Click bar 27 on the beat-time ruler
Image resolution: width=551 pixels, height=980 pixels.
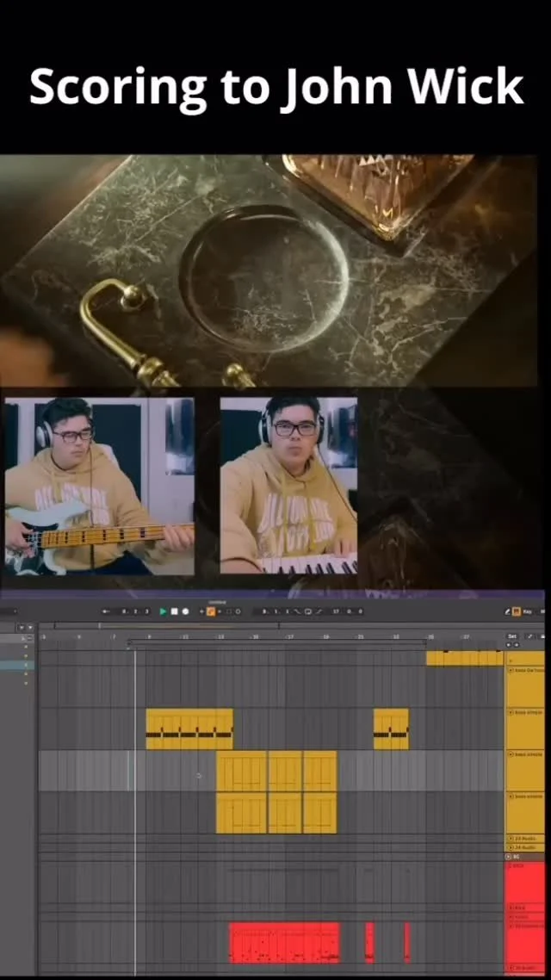[x=466, y=636]
